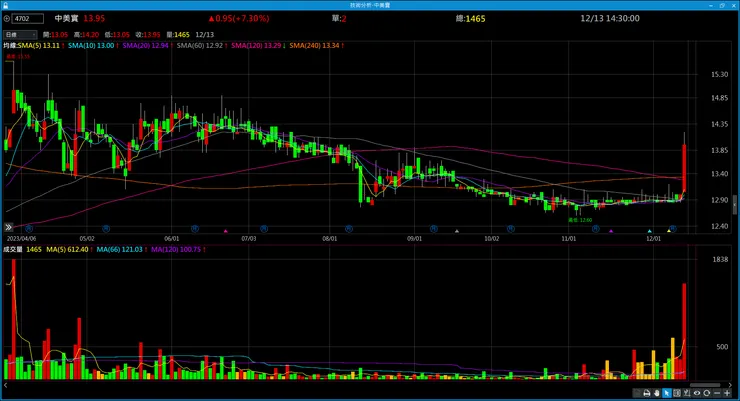This screenshot has height=401, width=740.
Task: Click the left scroll arrow under volume chart
Action: [x=6, y=385]
